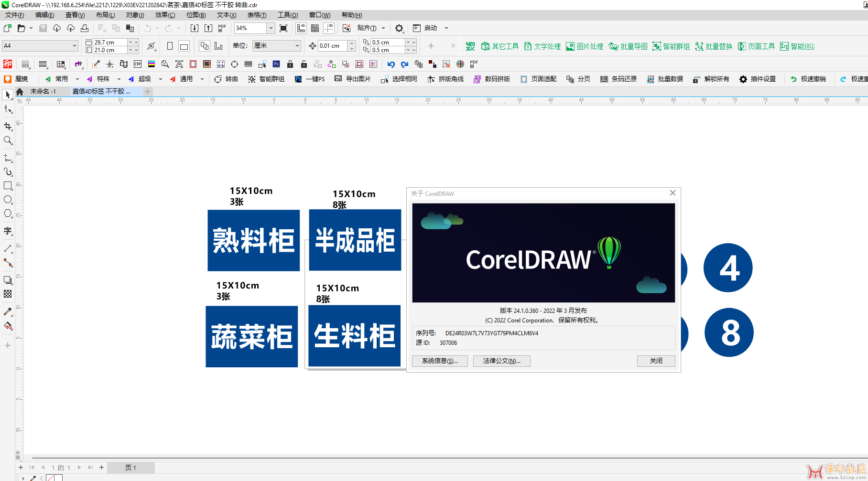Image resolution: width=868 pixels, height=481 pixels.
Task: Toggle the snap off button
Action: coord(347,28)
